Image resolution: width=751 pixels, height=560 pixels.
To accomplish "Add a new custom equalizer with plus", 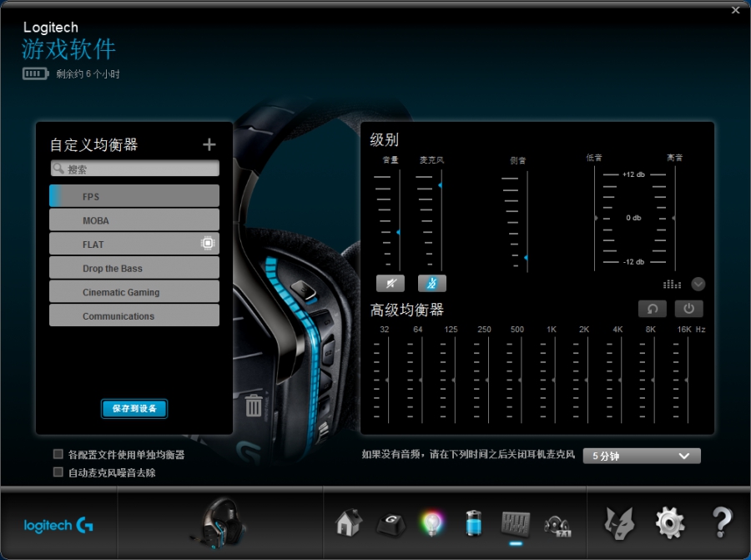I will coord(209,144).
